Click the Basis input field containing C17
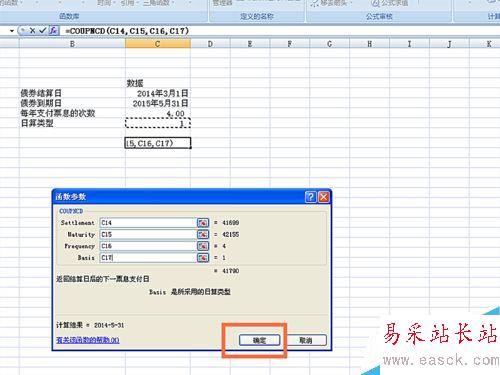Screen dimensions: 500x375 click(148, 258)
